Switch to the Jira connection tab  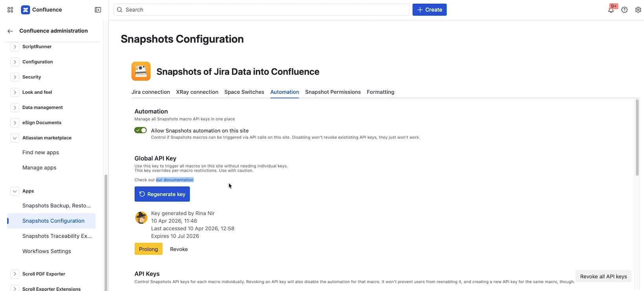coord(150,92)
